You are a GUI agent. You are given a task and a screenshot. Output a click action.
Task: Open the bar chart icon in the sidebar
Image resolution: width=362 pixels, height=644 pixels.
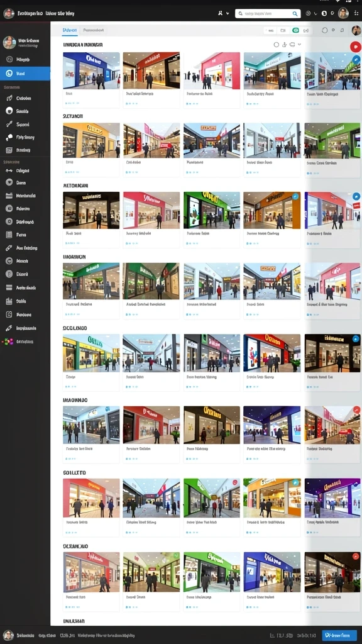tap(9, 301)
